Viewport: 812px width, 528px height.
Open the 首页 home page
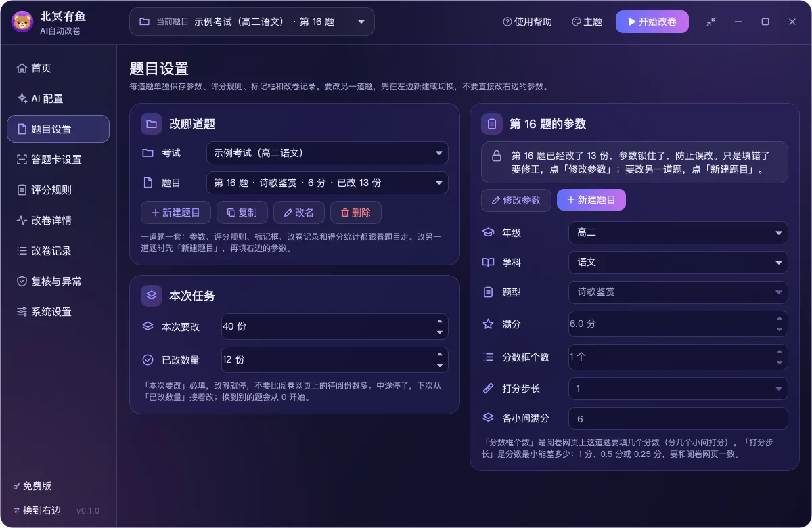[58, 68]
